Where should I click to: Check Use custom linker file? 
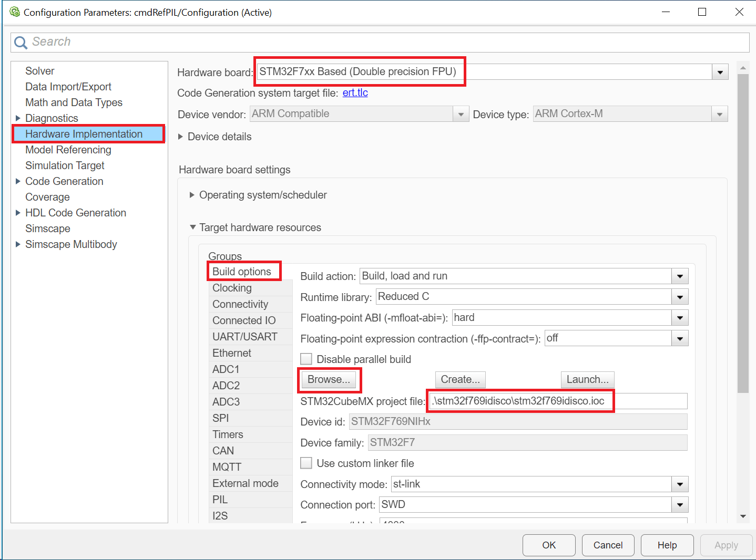click(x=306, y=463)
